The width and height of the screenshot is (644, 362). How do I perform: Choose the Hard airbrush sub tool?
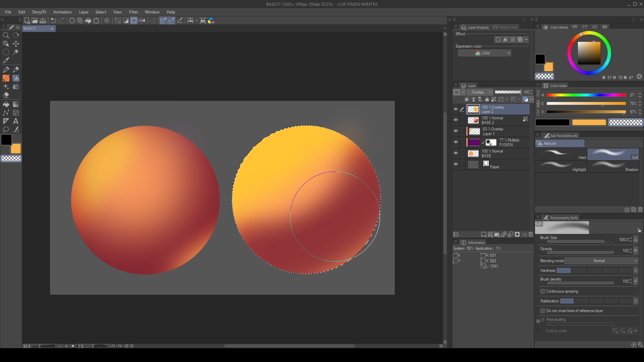(561, 154)
